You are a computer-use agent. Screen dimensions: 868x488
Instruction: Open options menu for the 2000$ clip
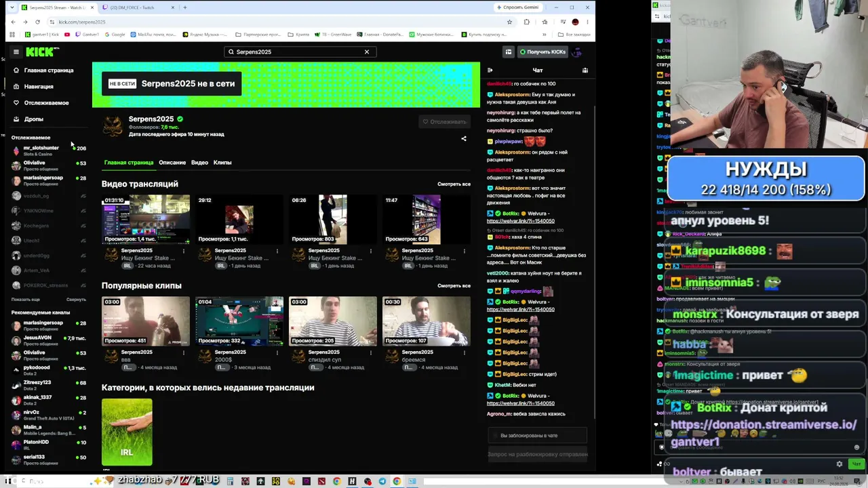[x=277, y=353]
